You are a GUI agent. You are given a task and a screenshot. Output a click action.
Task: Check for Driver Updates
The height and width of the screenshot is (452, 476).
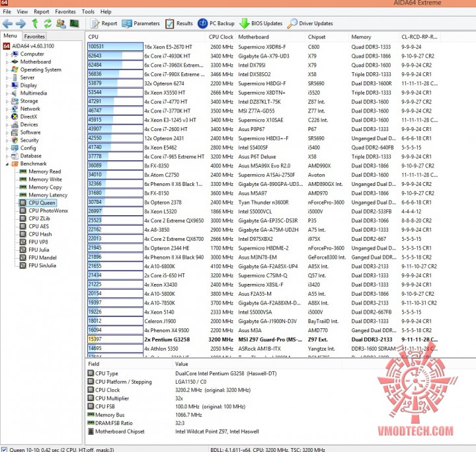pyautogui.click(x=310, y=23)
